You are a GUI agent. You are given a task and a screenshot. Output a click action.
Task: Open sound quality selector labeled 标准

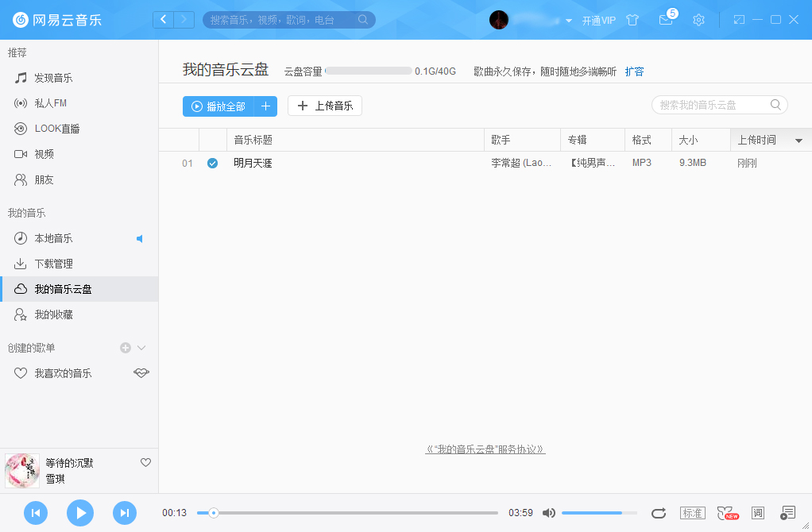[x=692, y=513]
